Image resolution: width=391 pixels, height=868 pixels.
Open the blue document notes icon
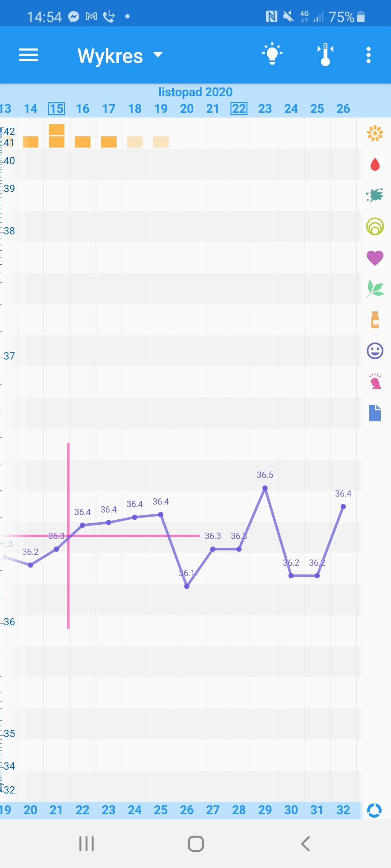pyautogui.click(x=375, y=413)
